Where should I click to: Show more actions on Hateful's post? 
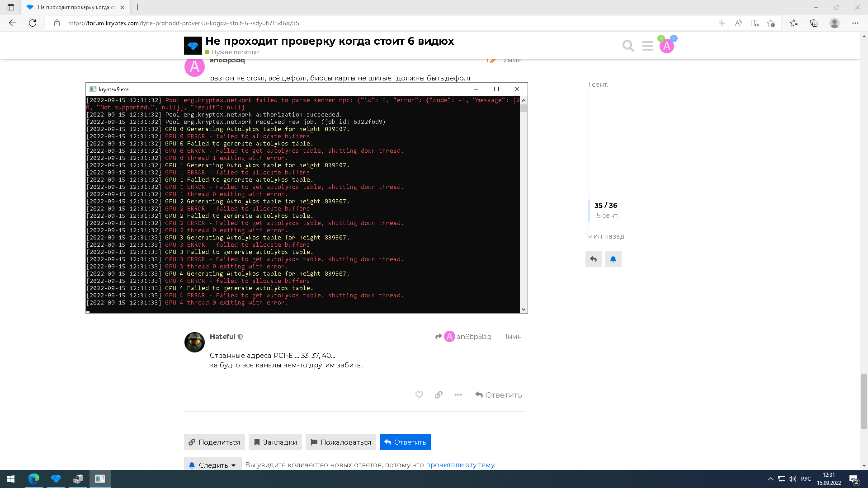(x=458, y=394)
